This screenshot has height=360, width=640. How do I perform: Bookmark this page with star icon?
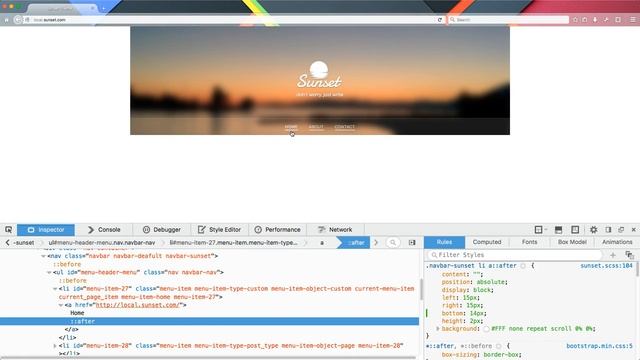coord(575,20)
